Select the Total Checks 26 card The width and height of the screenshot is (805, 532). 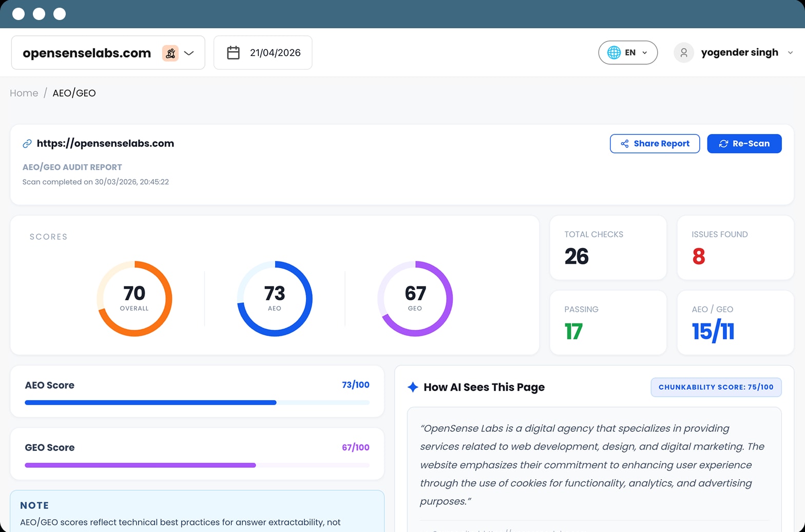[x=608, y=248]
